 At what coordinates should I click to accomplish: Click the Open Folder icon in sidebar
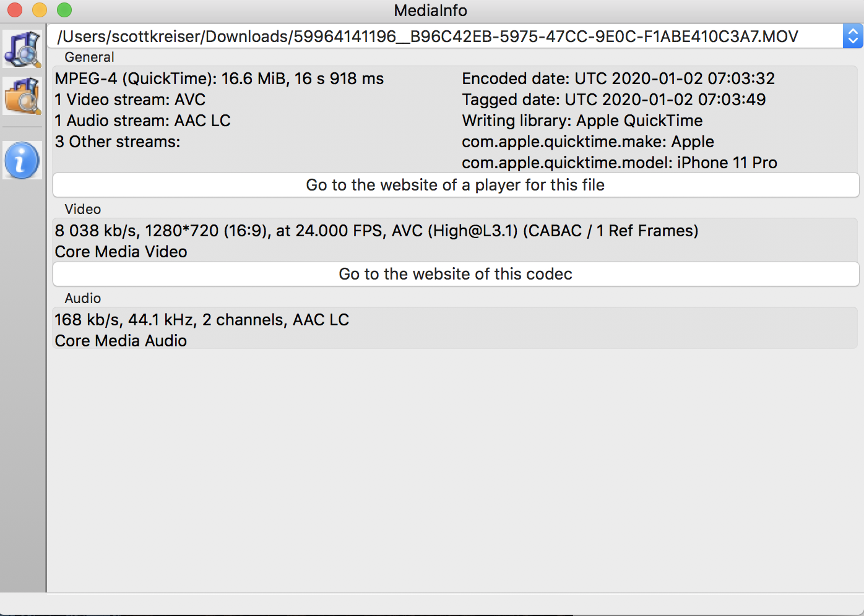(x=22, y=96)
